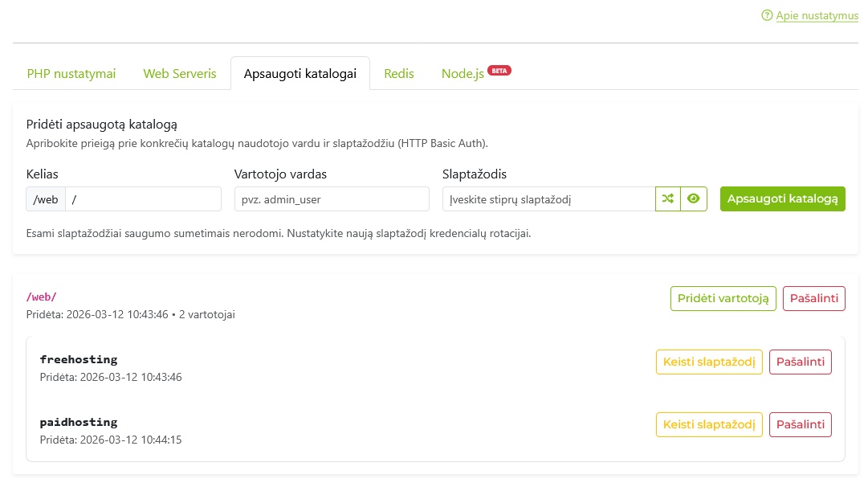Toggle password visibility with the eye icon

point(694,199)
